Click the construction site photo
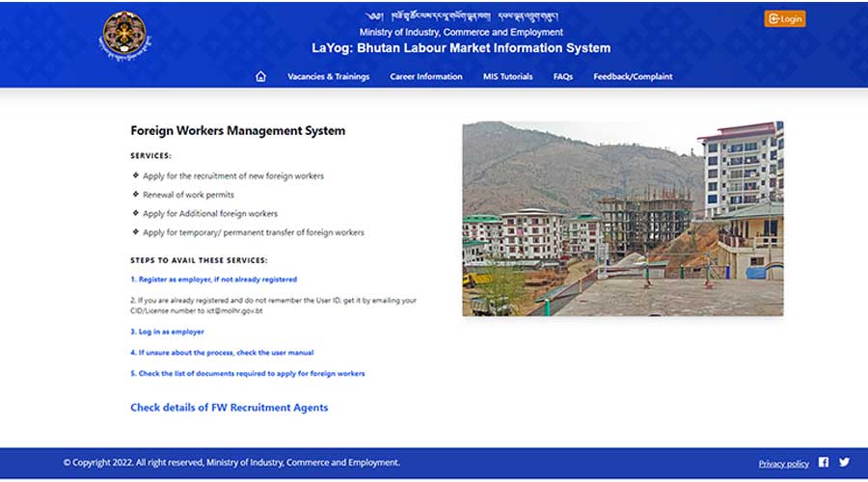868x482 pixels. click(622, 219)
